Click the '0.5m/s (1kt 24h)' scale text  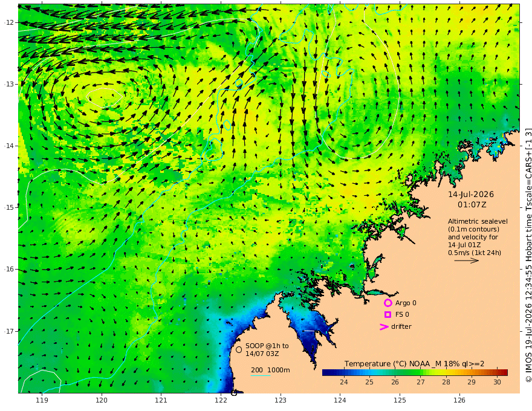(475, 253)
